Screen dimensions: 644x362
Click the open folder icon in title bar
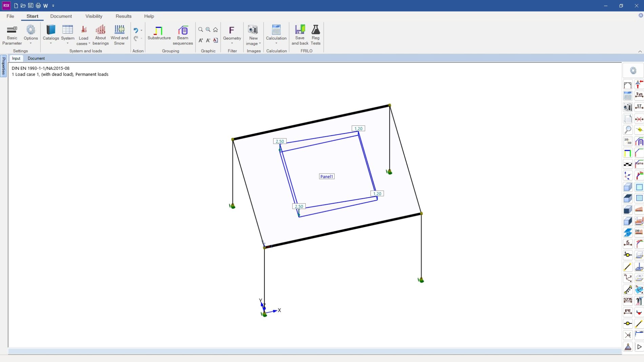coord(23,6)
